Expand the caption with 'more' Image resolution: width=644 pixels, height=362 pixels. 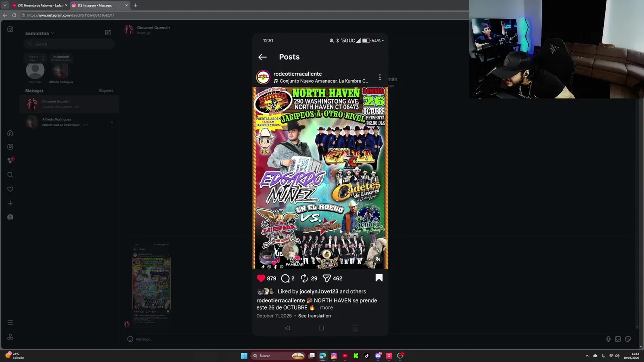point(327,307)
